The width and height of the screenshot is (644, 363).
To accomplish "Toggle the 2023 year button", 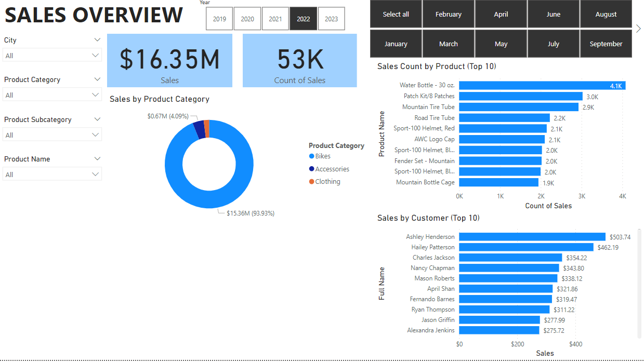I will tap(331, 19).
